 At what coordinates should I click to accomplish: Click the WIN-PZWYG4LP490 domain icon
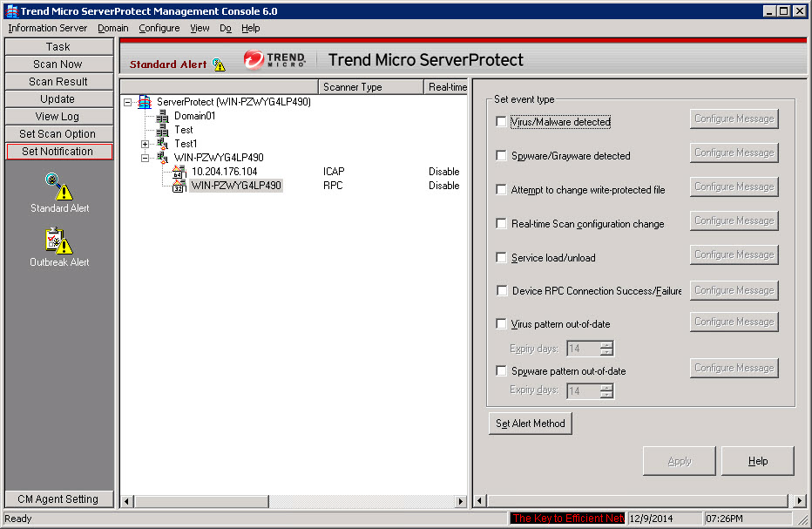point(163,158)
